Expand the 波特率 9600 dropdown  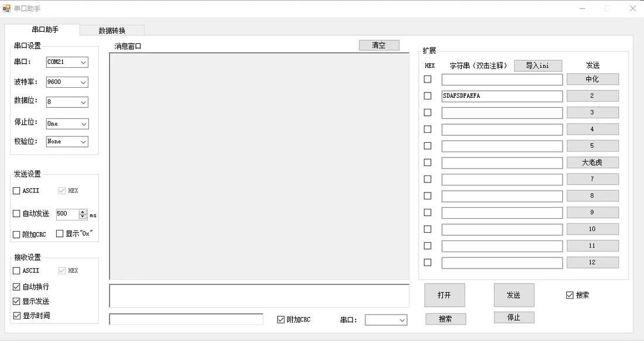click(67, 82)
